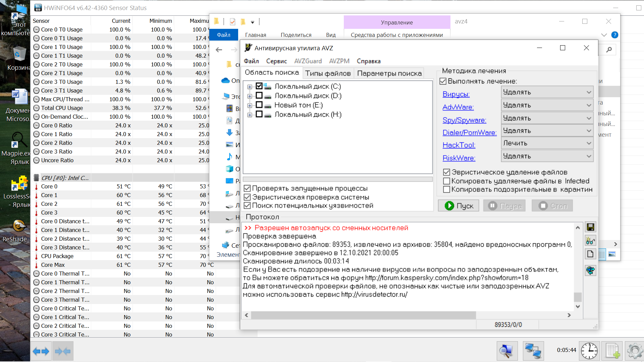Click the blank page clear-protocol icon
Viewport: 644px width, 362px height.
(590, 254)
